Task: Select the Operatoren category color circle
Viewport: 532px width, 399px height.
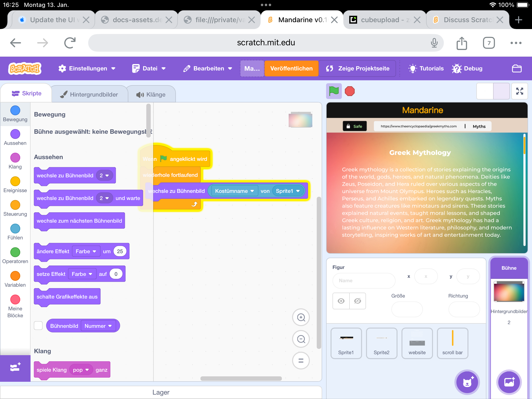Action: (x=15, y=252)
